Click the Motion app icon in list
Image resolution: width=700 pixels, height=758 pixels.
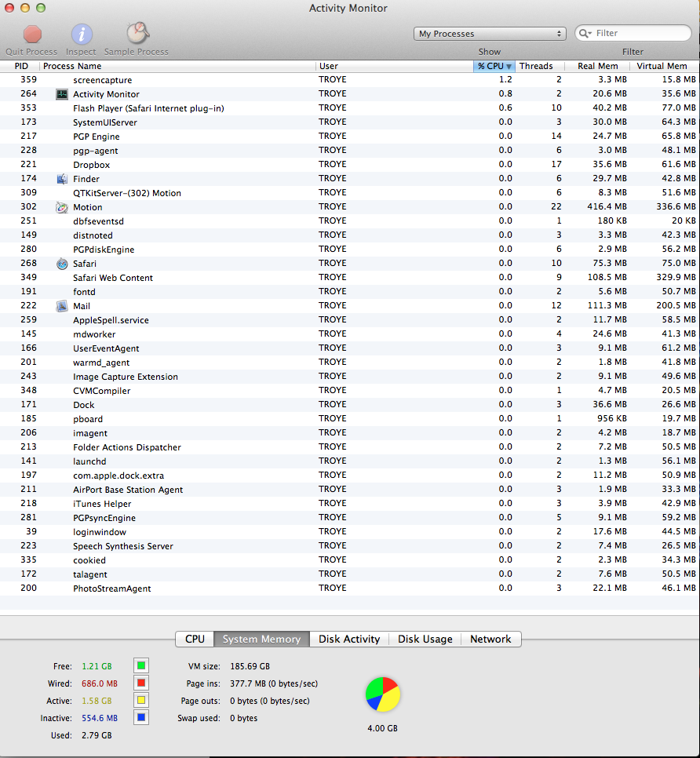point(62,207)
